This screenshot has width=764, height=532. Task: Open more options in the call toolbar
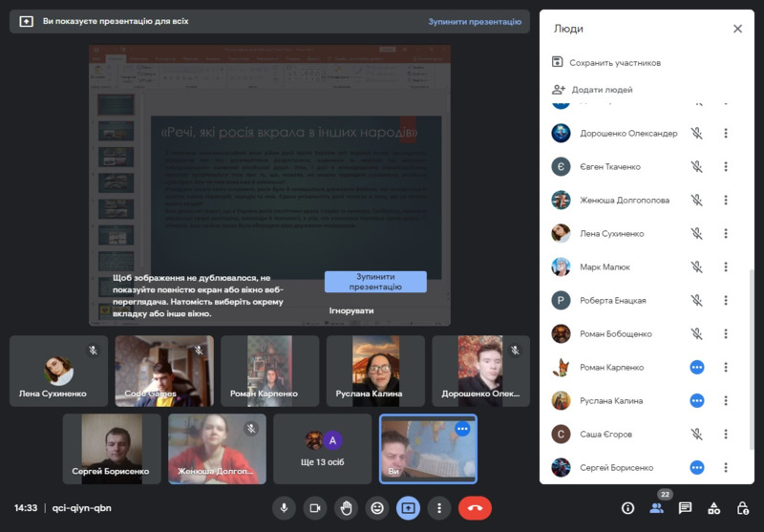point(438,508)
